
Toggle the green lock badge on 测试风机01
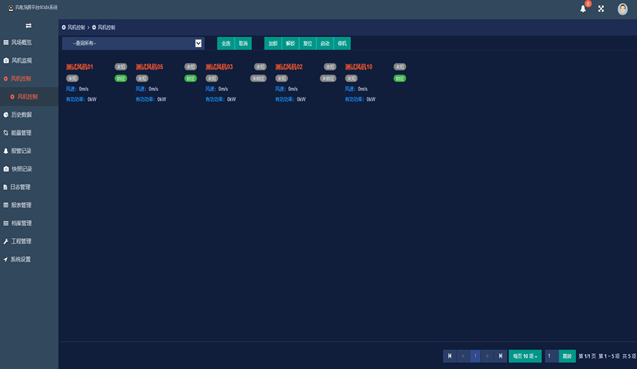click(x=121, y=78)
